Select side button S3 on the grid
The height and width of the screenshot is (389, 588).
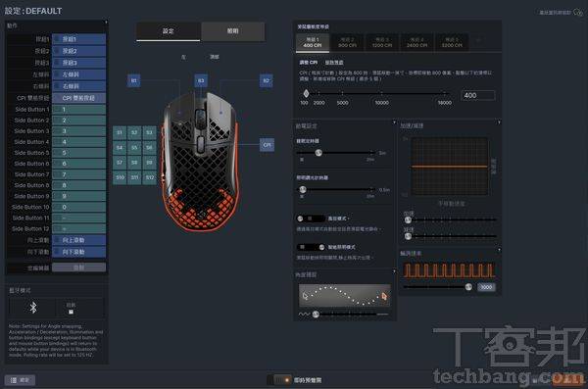149,132
